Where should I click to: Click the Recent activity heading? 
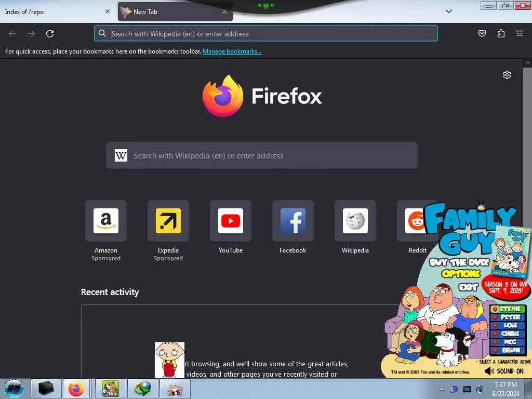tap(110, 292)
